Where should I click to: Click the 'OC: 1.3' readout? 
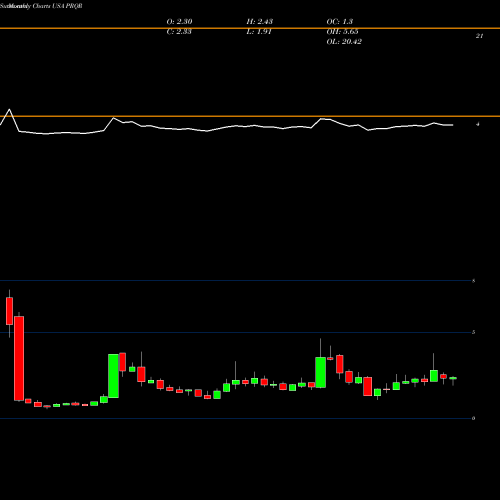(340, 22)
